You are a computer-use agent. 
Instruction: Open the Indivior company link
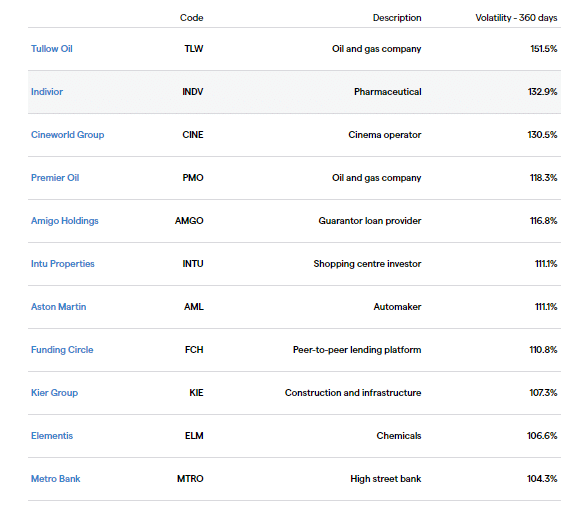tap(47, 92)
